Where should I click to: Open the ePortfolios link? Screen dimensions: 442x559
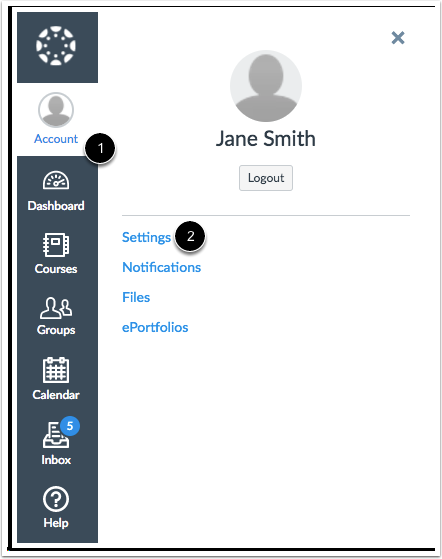click(155, 327)
